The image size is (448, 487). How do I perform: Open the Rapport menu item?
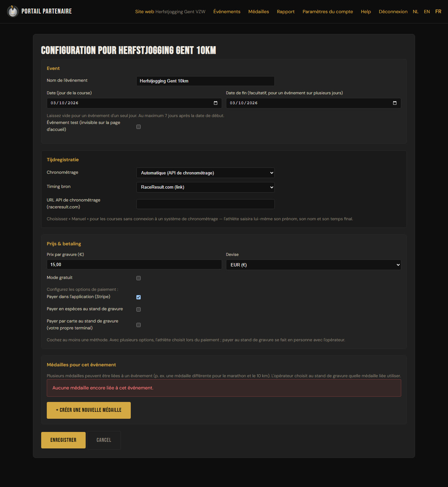click(x=286, y=12)
